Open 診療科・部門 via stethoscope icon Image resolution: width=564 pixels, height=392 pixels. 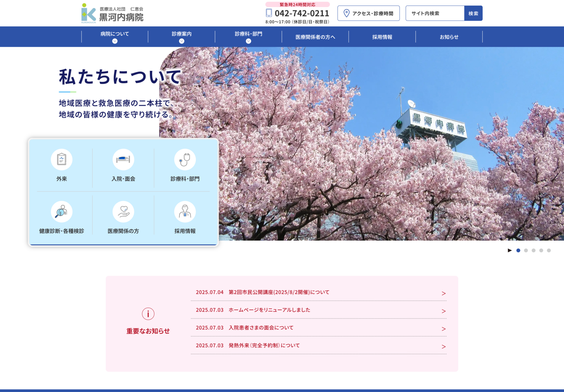click(x=184, y=159)
